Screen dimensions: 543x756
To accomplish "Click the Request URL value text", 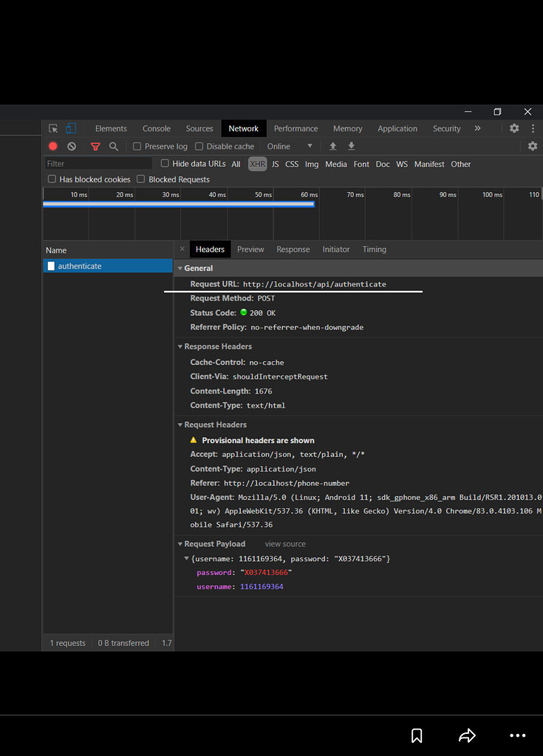I will [x=314, y=284].
